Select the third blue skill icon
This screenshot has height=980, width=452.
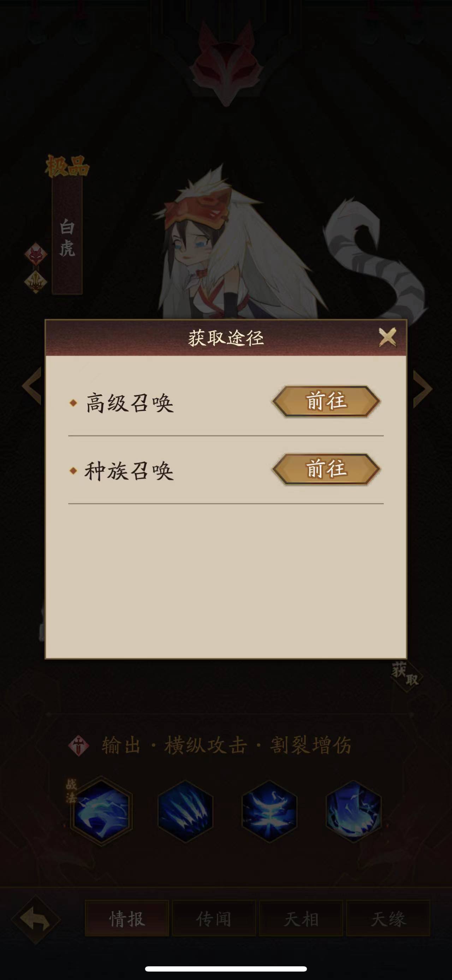[269, 811]
